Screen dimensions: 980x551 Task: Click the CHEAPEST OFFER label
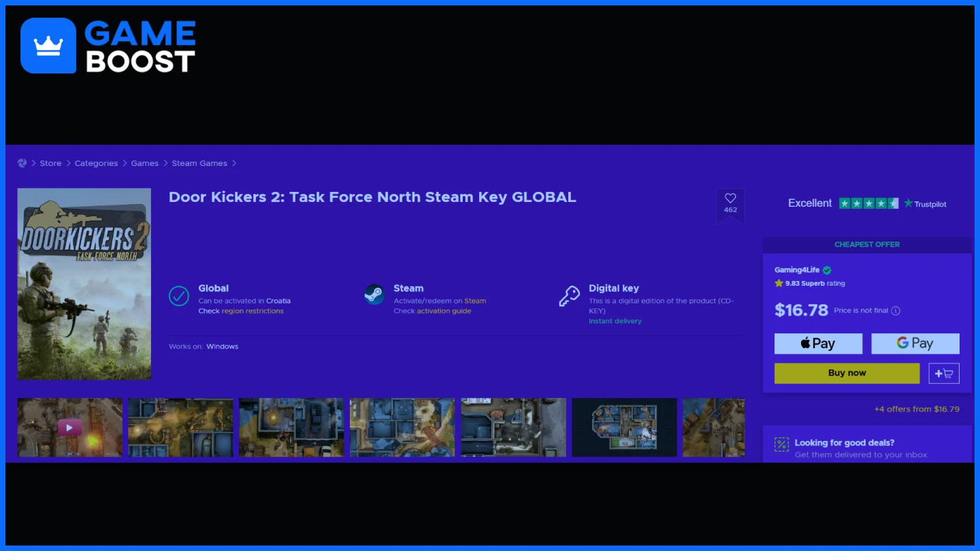point(867,244)
